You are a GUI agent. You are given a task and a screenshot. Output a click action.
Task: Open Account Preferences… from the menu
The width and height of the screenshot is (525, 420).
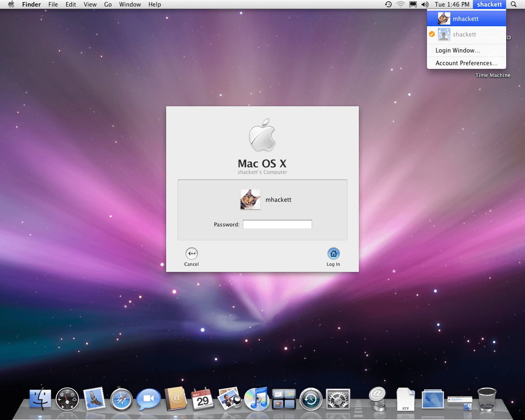466,63
